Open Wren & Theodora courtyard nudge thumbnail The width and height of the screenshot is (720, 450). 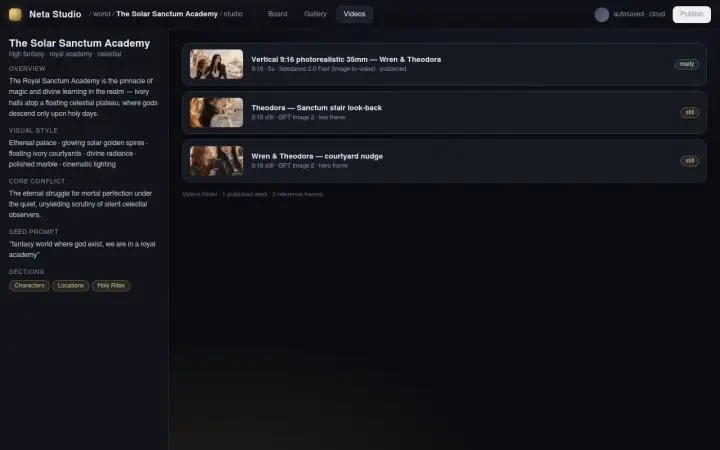pyautogui.click(x=216, y=161)
